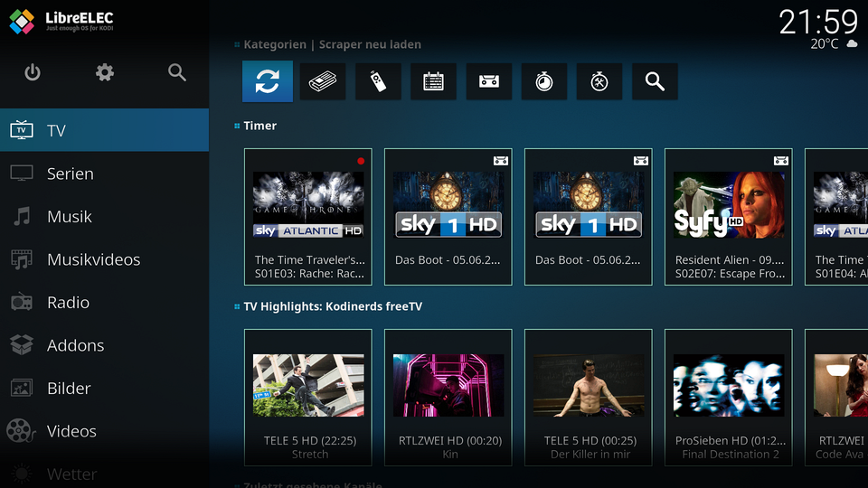Click the Videos film reel icon

[21, 431]
